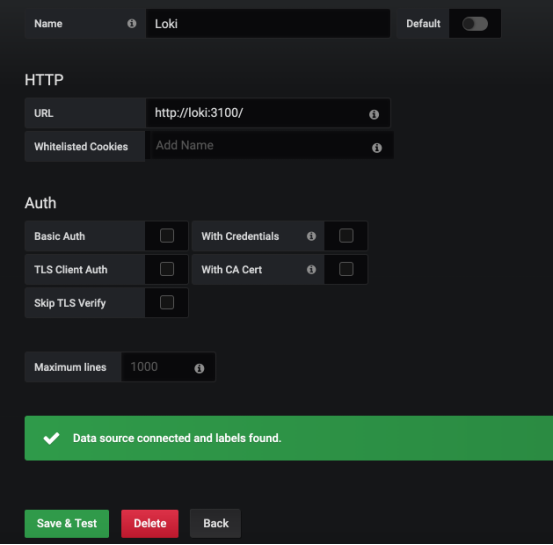Click the TLS Client Auth label

tap(71, 270)
